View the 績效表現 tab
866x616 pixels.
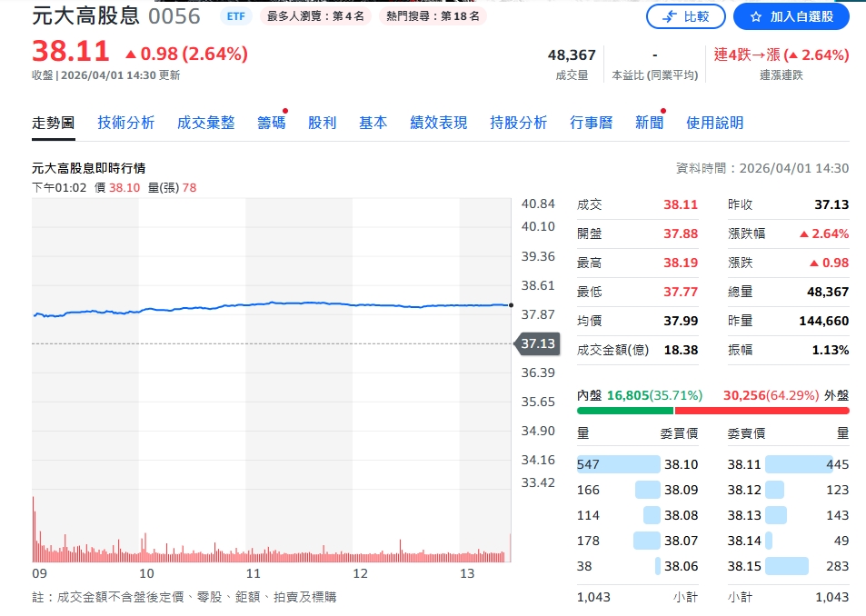pos(438,122)
